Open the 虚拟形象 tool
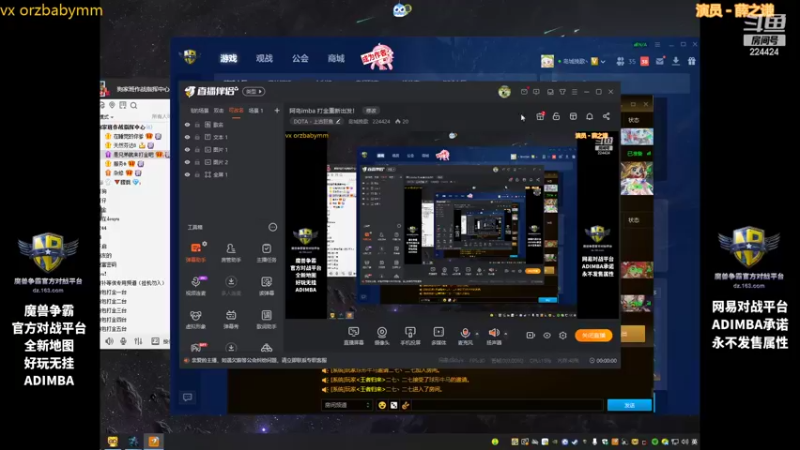Viewport: 800px width, 450px height. tap(195, 319)
